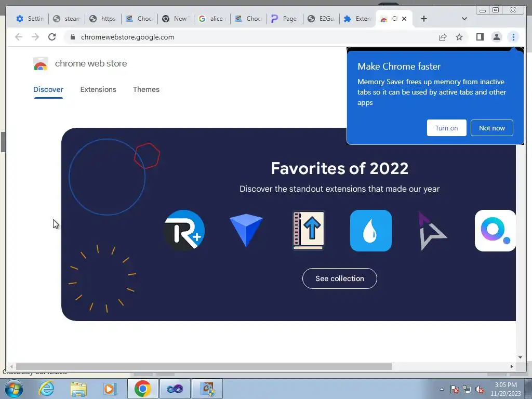
Task: Click the muted volume tray icon
Action: point(480,389)
